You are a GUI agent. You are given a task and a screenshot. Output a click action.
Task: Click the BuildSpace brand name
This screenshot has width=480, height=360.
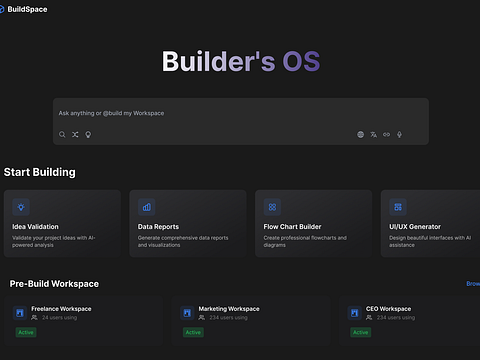(27, 9)
